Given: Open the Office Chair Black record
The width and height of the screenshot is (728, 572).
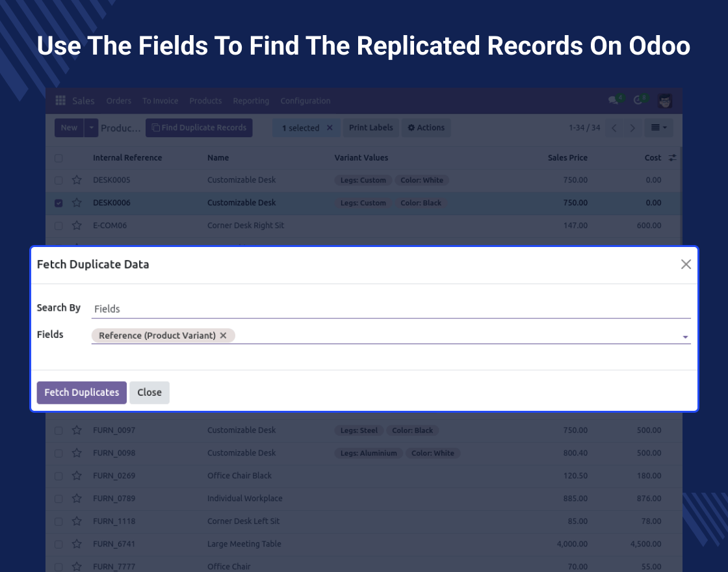Looking at the screenshot, I should pyautogui.click(x=240, y=476).
